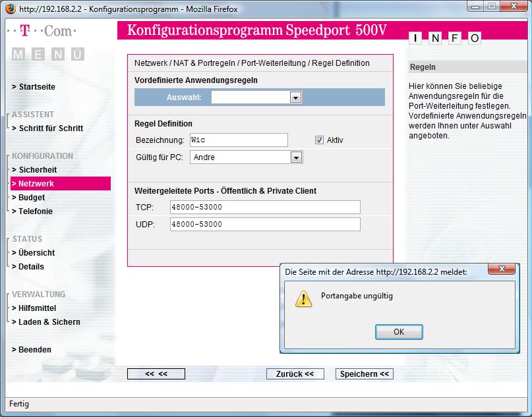The height and width of the screenshot is (417, 532).
Task: Open the Auswahl predefined rules dropdown
Action: pyautogui.click(x=295, y=97)
